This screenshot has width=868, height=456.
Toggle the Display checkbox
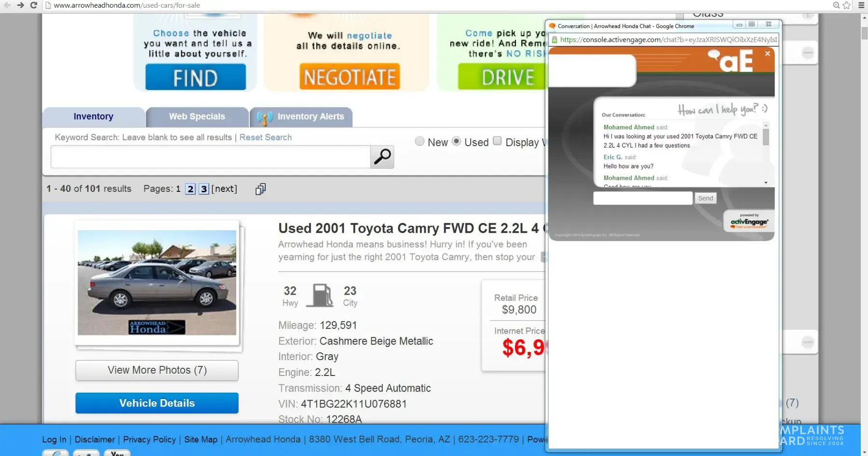497,141
